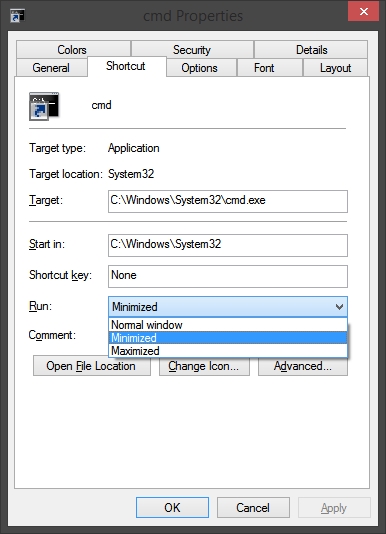Click the Application target type value
This screenshot has width=386, height=534.
134,148
